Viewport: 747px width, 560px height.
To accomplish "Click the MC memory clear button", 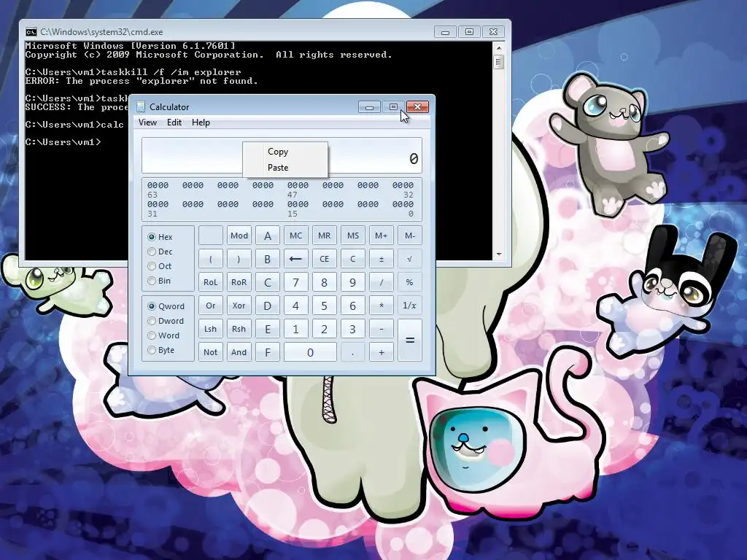I will 295,236.
